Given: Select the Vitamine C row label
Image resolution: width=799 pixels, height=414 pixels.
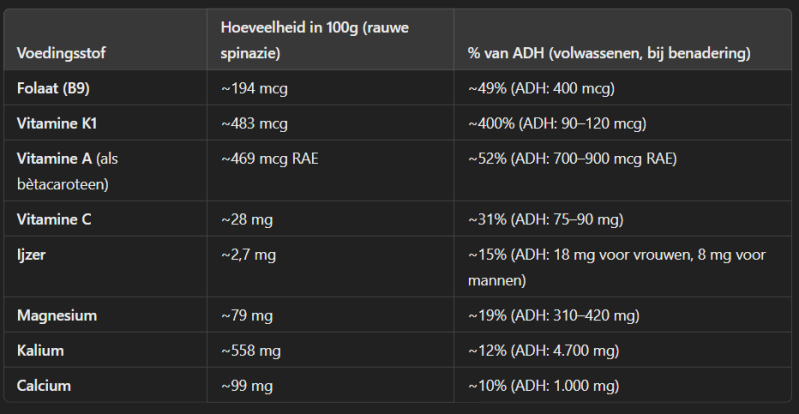Looking at the screenshot, I should 54,219.
